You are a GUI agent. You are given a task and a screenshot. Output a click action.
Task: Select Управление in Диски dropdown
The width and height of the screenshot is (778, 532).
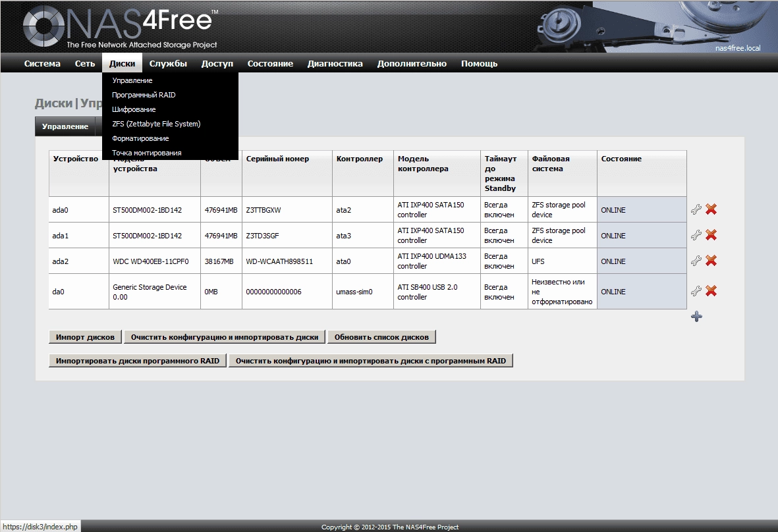tap(170, 80)
